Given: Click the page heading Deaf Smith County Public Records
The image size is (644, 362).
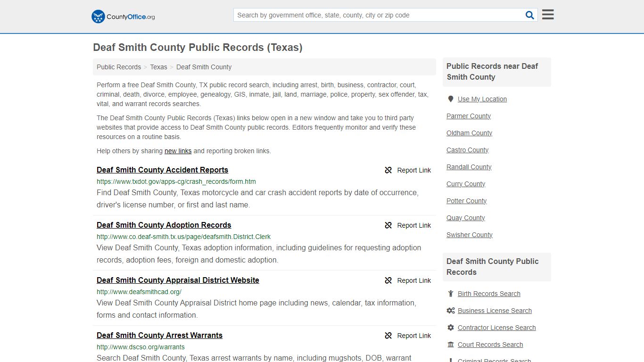Looking at the screenshot, I should click(x=198, y=48).
